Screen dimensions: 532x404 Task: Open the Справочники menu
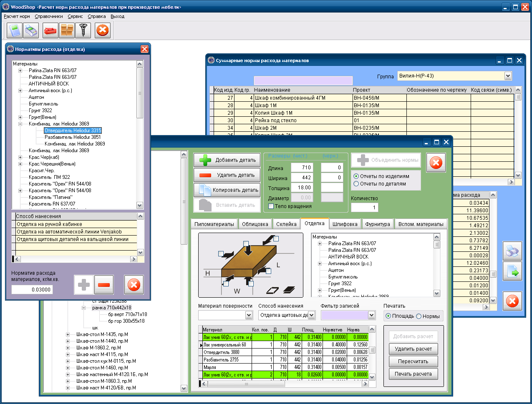tap(49, 16)
